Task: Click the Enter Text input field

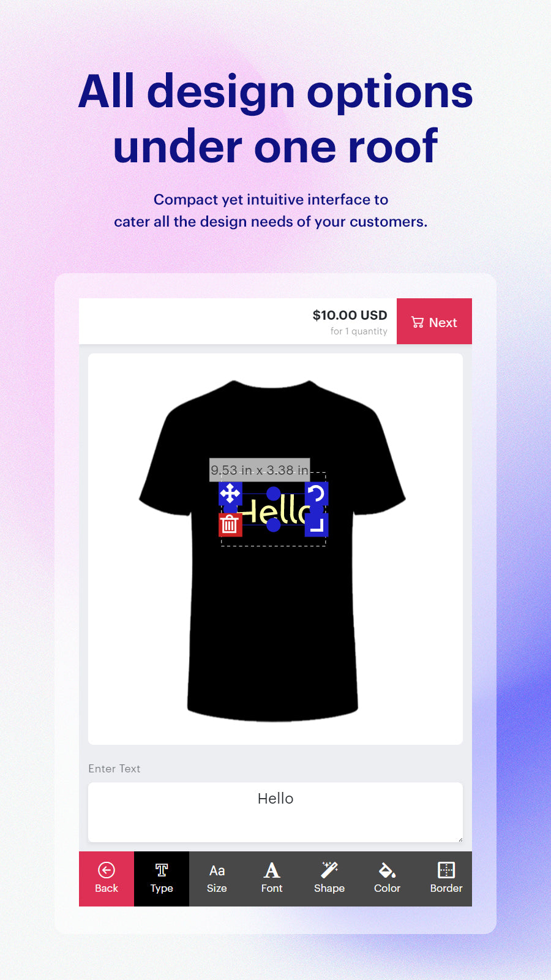Action: [275, 812]
